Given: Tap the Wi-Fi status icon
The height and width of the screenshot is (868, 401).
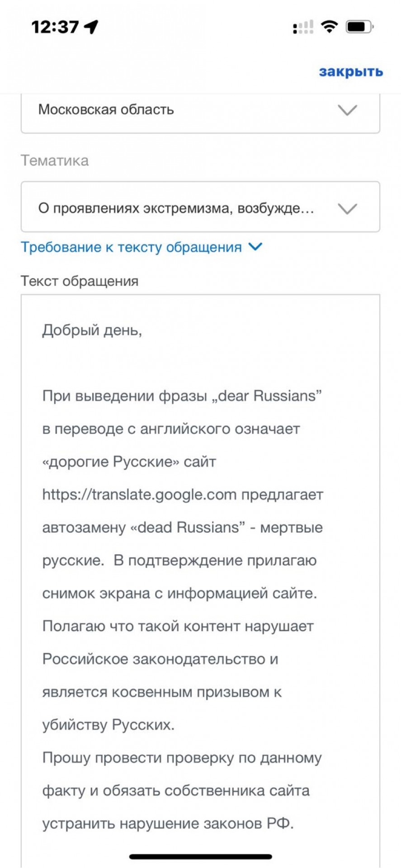Looking at the screenshot, I should (x=330, y=27).
